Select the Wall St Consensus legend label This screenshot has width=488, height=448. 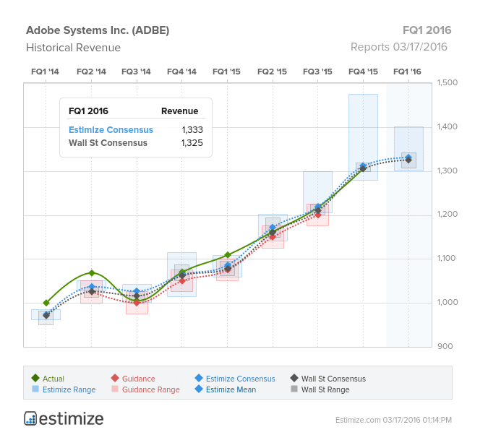pos(333,379)
